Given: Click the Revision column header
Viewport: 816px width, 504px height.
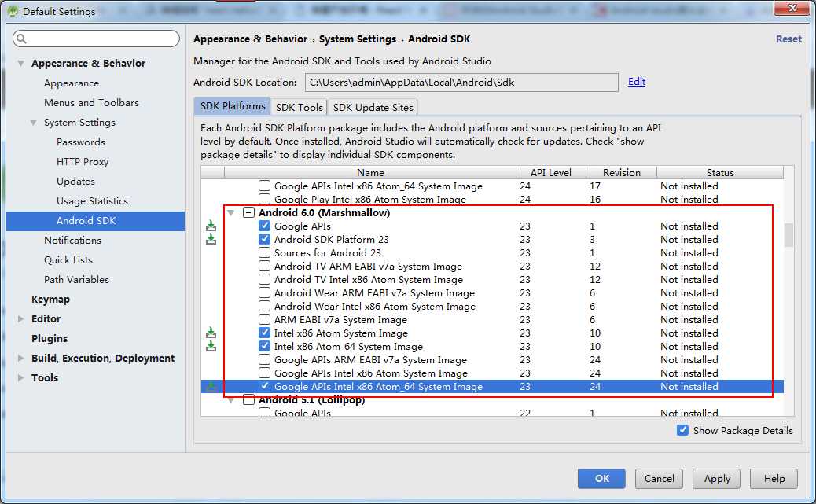Looking at the screenshot, I should point(621,172).
